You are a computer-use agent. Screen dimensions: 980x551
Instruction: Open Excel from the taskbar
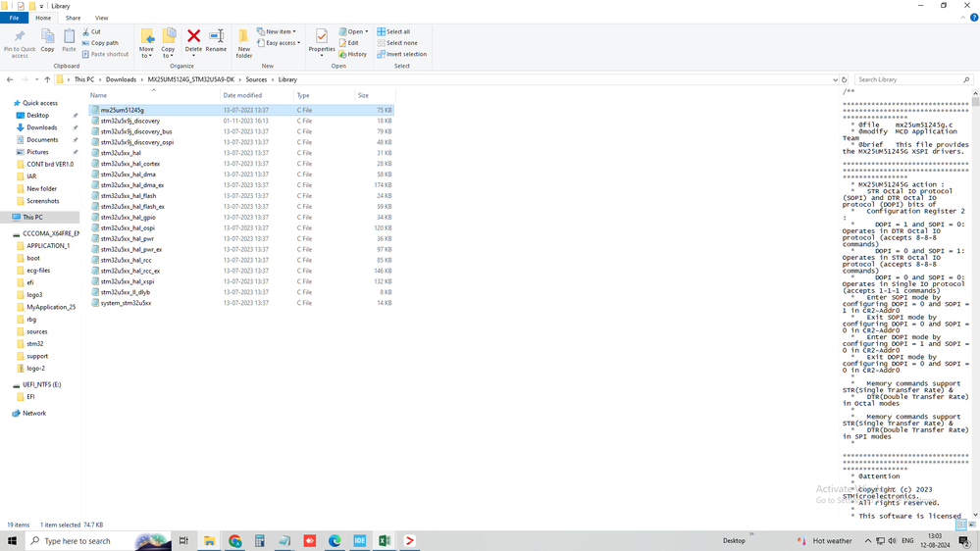(x=385, y=541)
